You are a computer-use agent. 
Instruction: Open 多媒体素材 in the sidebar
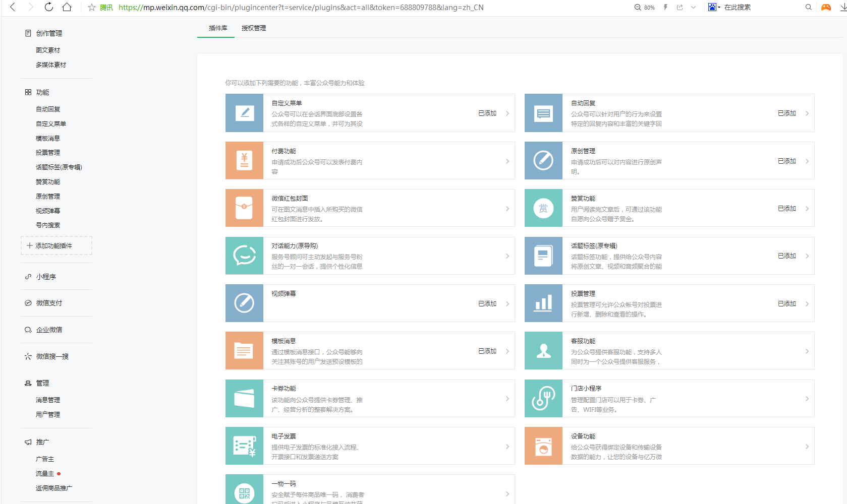pyautogui.click(x=51, y=65)
